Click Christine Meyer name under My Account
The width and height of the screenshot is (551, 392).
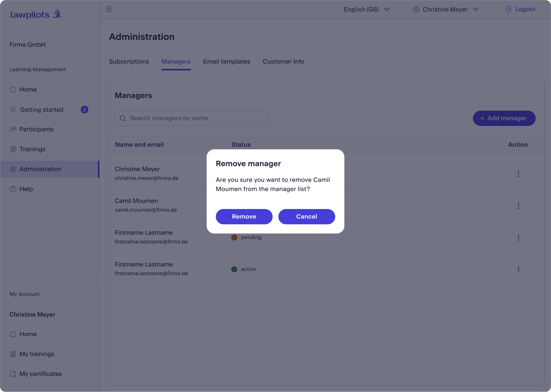tap(32, 314)
